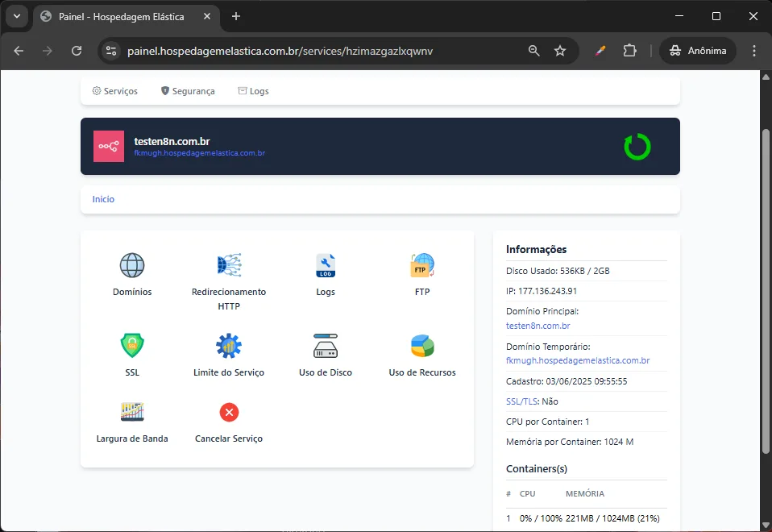
Task: Open the fkmugh.hospedagemelastica.com.br link in the header
Action: [x=199, y=153]
